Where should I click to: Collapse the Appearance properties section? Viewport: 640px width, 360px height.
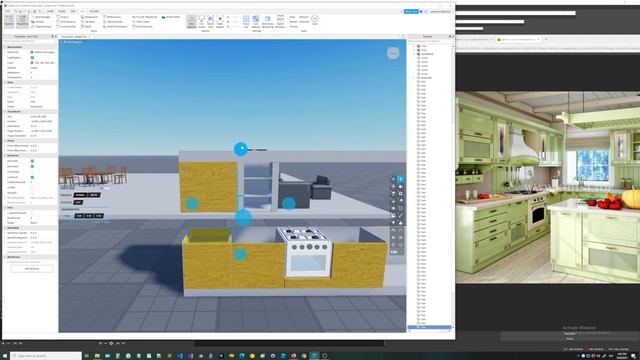(5, 47)
